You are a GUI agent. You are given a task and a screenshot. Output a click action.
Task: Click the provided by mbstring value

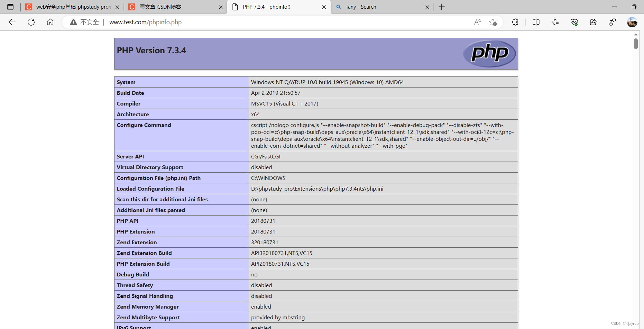(278, 318)
